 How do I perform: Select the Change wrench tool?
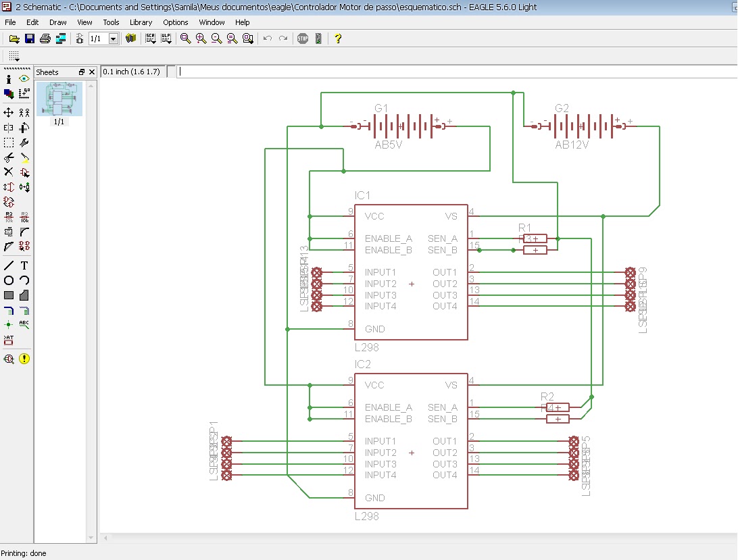click(24, 143)
